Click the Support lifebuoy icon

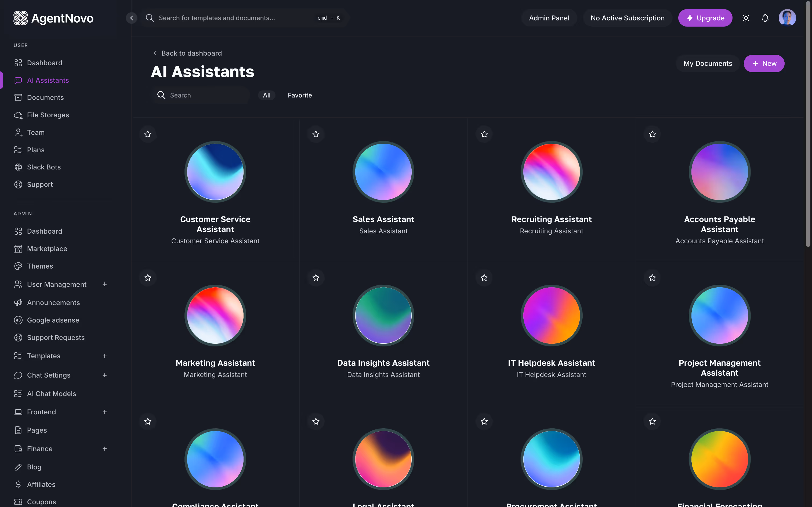(18, 184)
